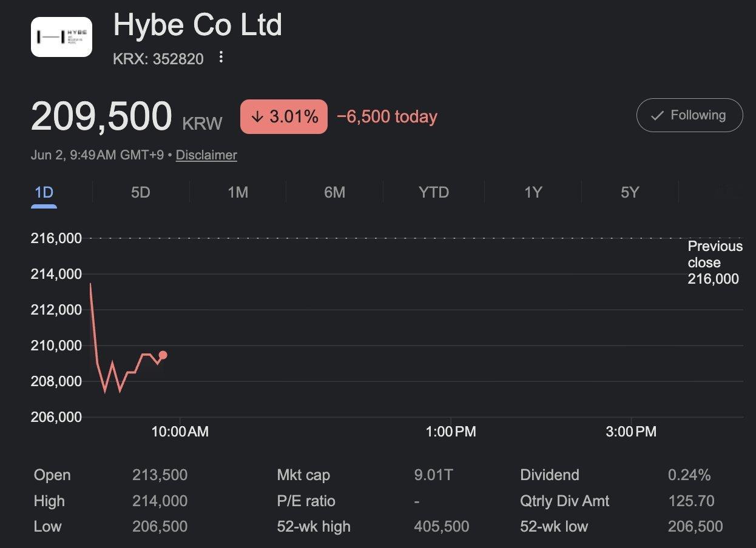Image resolution: width=756 pixels, height=548 pixels.
Task: Click the Previous close 216,000 label
Action: tap(715, 262)
